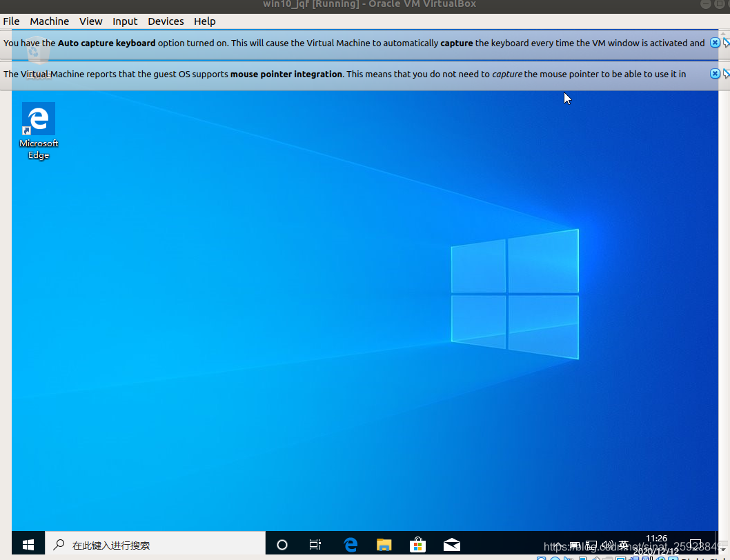Open Microsoft Store from the taskbar
The width and height of the screenshot is (730, 560).
417,545
